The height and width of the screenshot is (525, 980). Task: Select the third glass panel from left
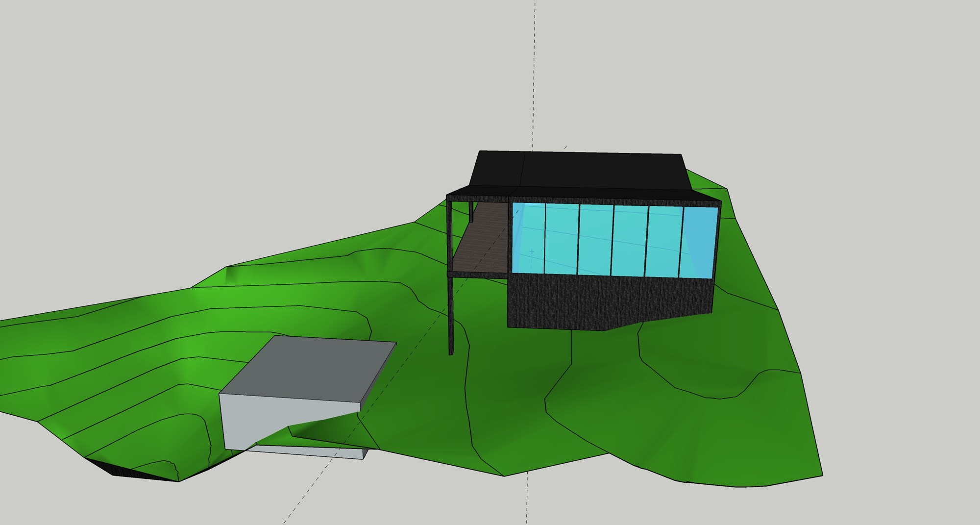pyautogui.click(x=595, y=240)
